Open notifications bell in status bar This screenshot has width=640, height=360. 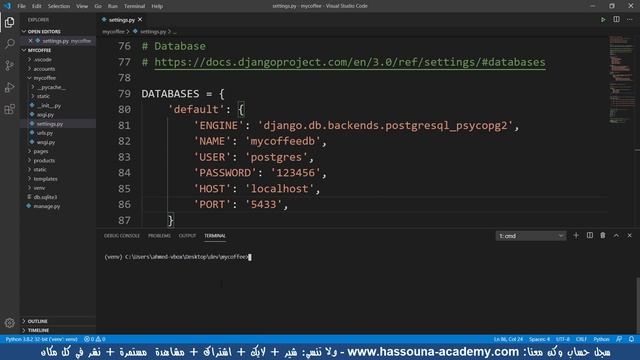tap(631, 339)
